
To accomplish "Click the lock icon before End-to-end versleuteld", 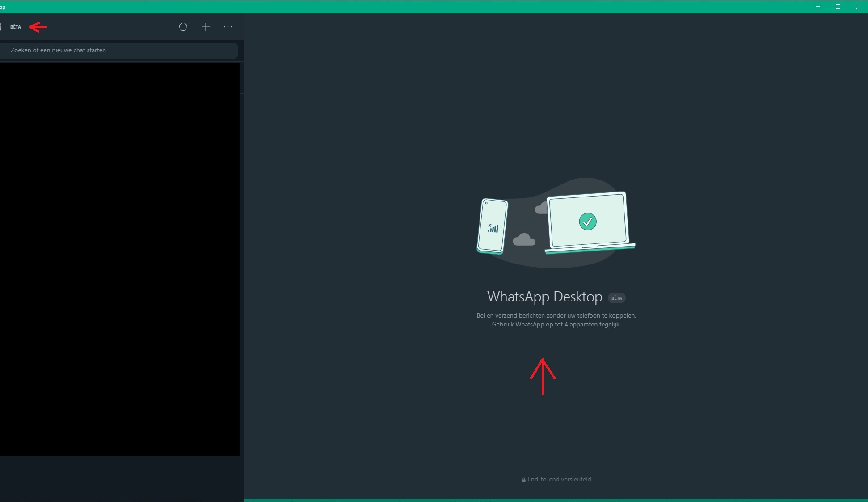I will [523, 480].
